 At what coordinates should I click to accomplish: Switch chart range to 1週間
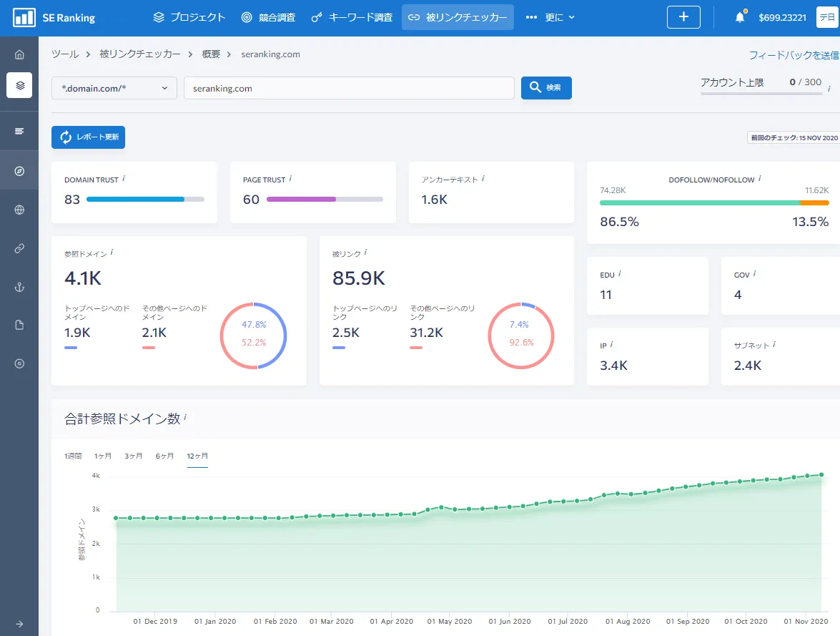click(73, 456)
